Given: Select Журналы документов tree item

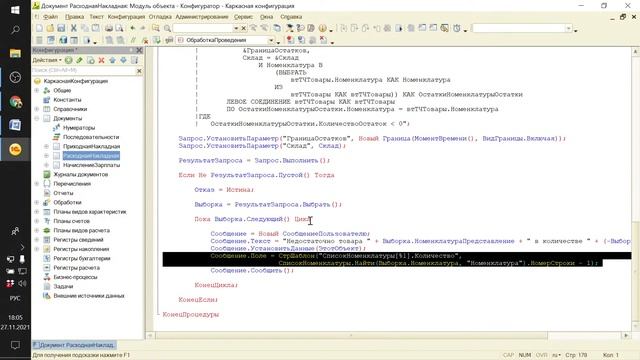Looking at the screenshot, I should (81, 174).
